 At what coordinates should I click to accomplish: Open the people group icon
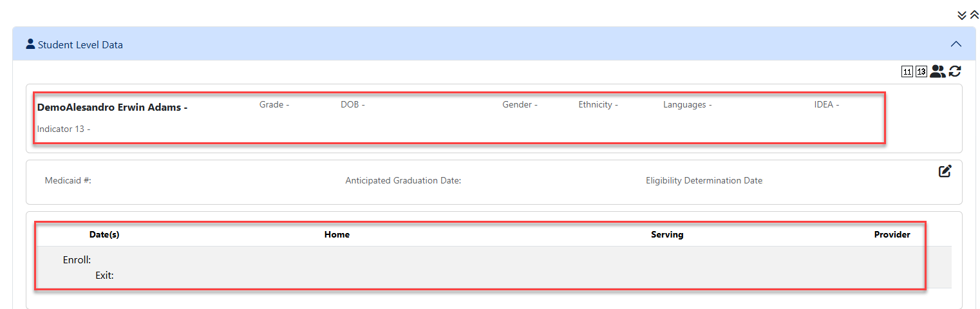click(x=938, y=71)
